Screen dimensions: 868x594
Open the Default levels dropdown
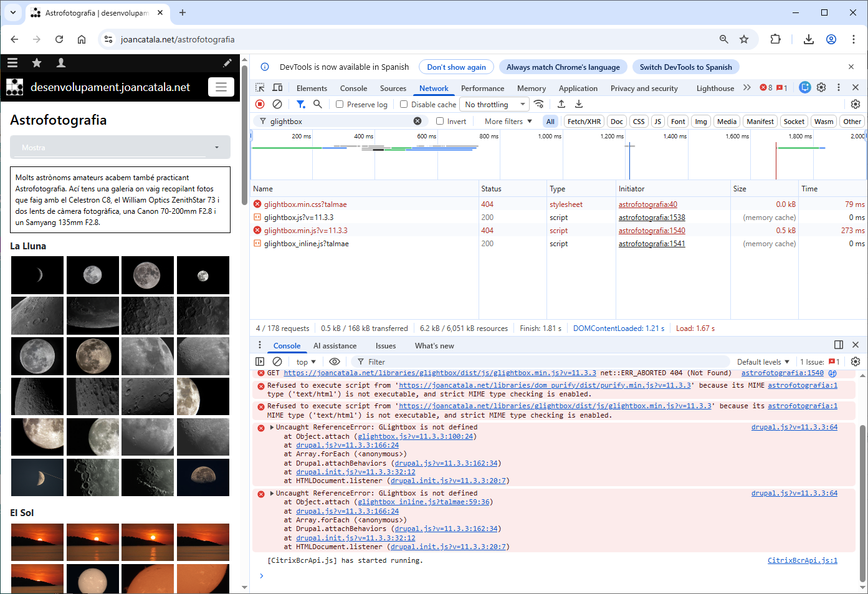(763, 362)
